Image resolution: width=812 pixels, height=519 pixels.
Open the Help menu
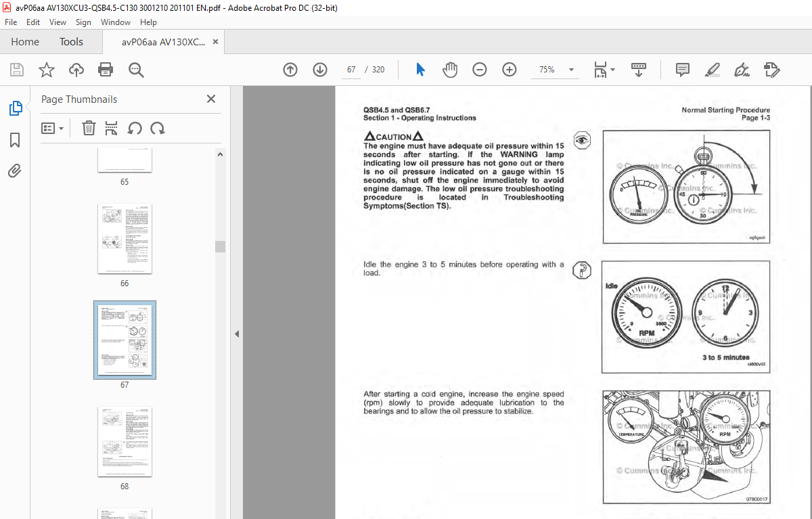coord(148,22)
